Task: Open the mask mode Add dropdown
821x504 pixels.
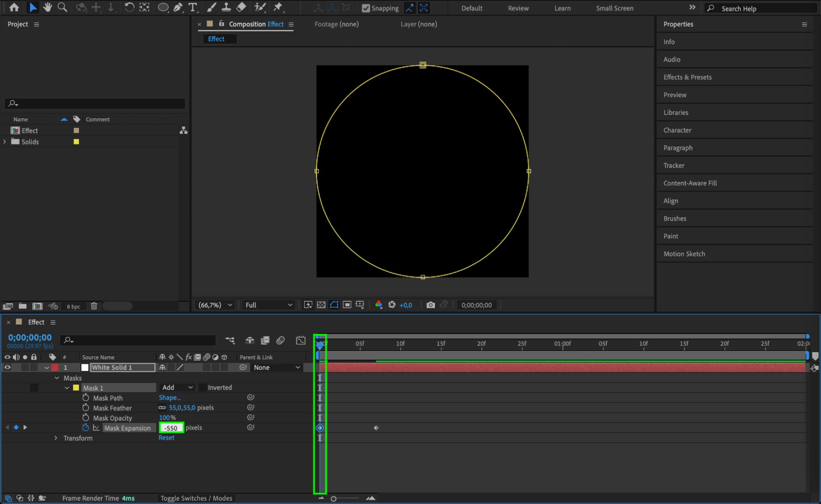Action: pos(177,387)
